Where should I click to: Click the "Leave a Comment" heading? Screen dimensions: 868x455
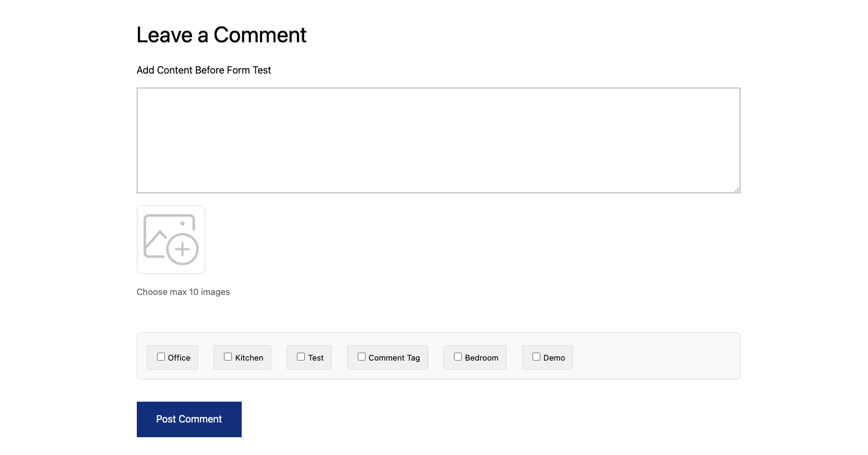[x=221, y=35]
